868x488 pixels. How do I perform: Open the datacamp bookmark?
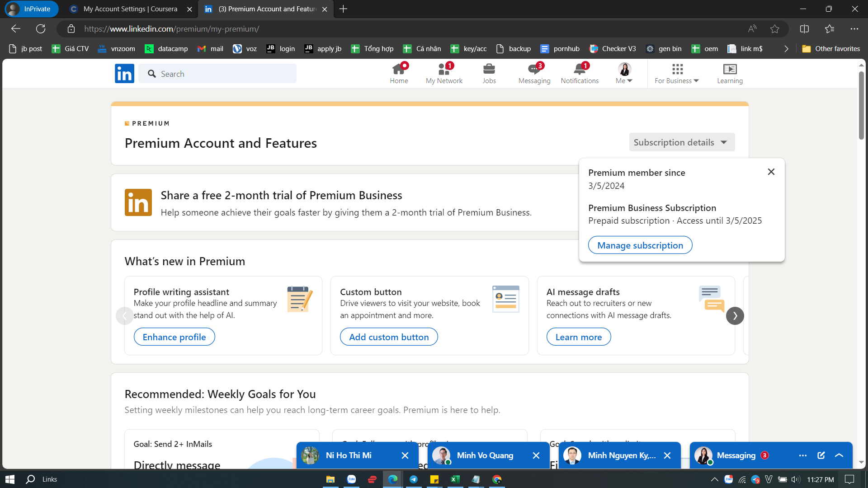pyautogui.click(x=166, y=49)
